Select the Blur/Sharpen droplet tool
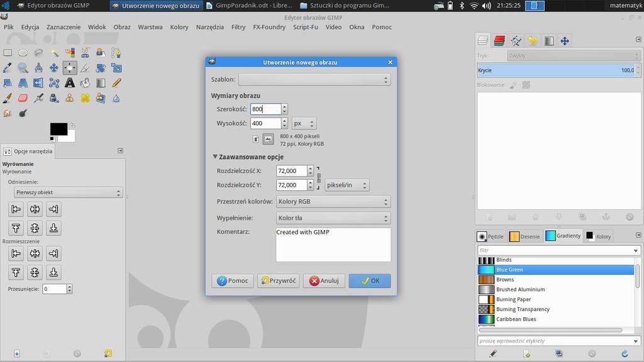 click(116, 98)
